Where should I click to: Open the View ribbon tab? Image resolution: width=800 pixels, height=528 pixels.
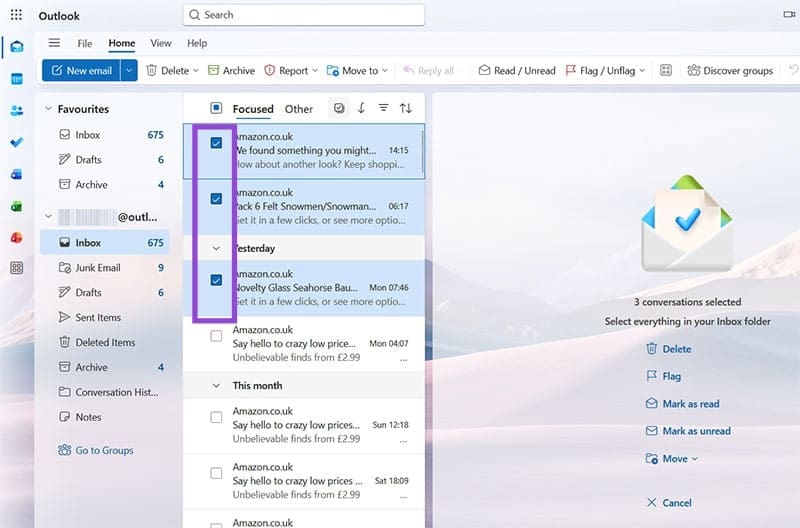[x=160, y=43]
